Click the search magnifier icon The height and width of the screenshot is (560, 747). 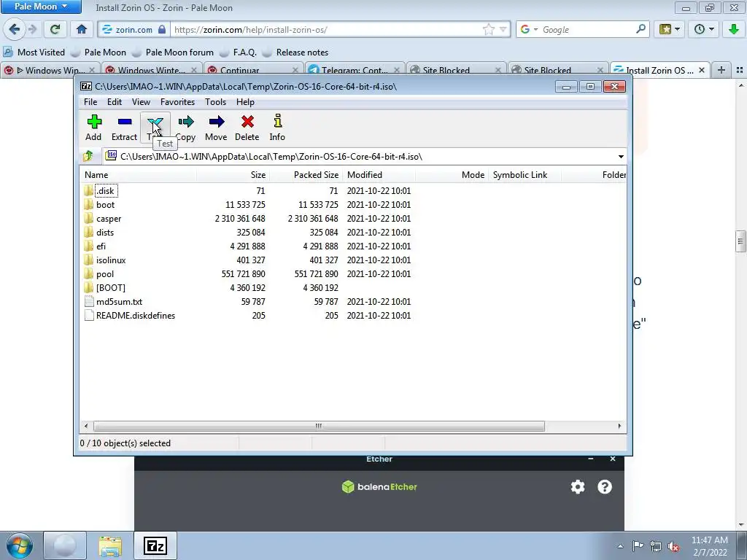pos(640,29)
